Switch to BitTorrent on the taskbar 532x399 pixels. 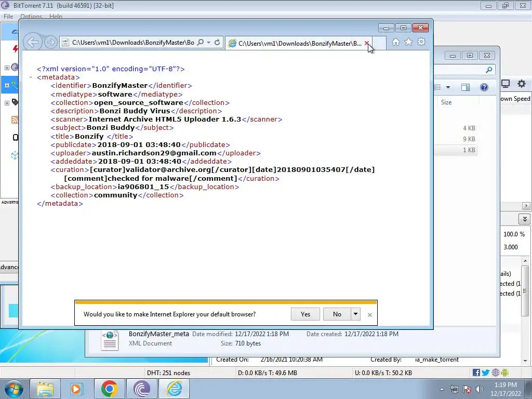[141, 389]
